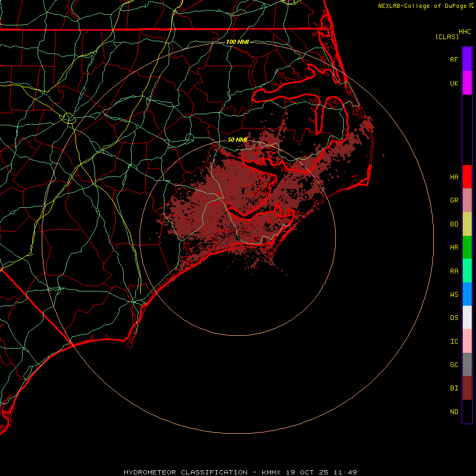The width and height of the screenshot is (476, 476).
Task: Click the HR legend label
Action: coord(454,248)
